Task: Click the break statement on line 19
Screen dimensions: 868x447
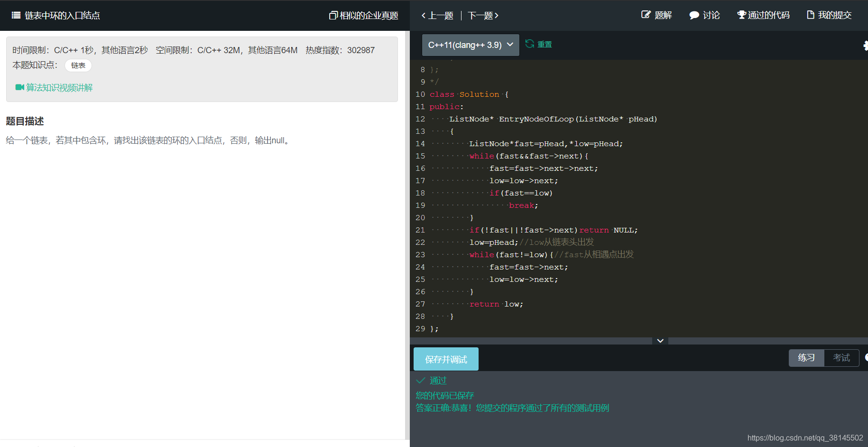Action: coord(523,205)
